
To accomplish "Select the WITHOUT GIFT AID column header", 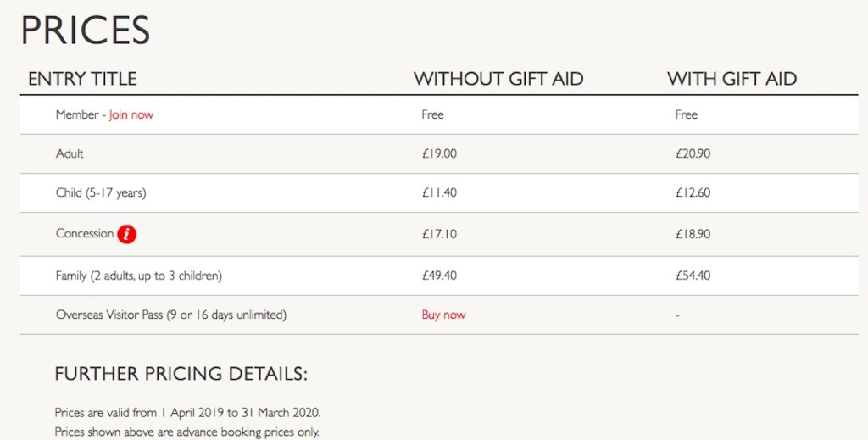I will click(498, 79).
